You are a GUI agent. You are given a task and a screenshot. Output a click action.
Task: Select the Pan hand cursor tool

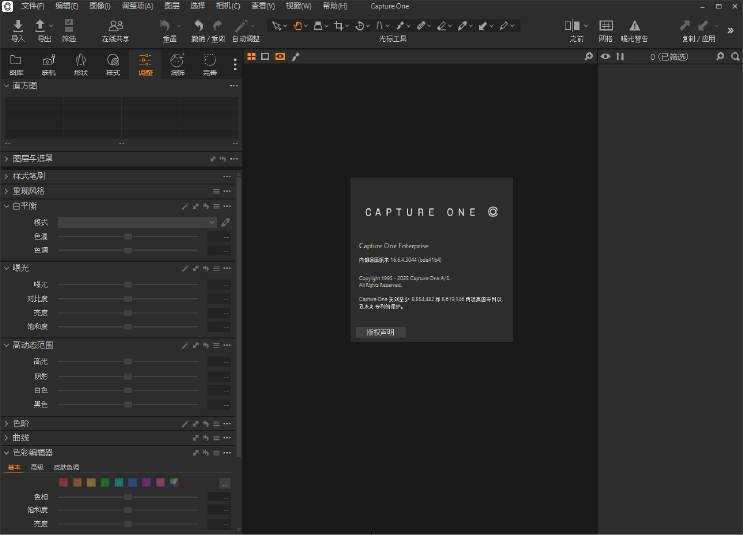(297, 25)
